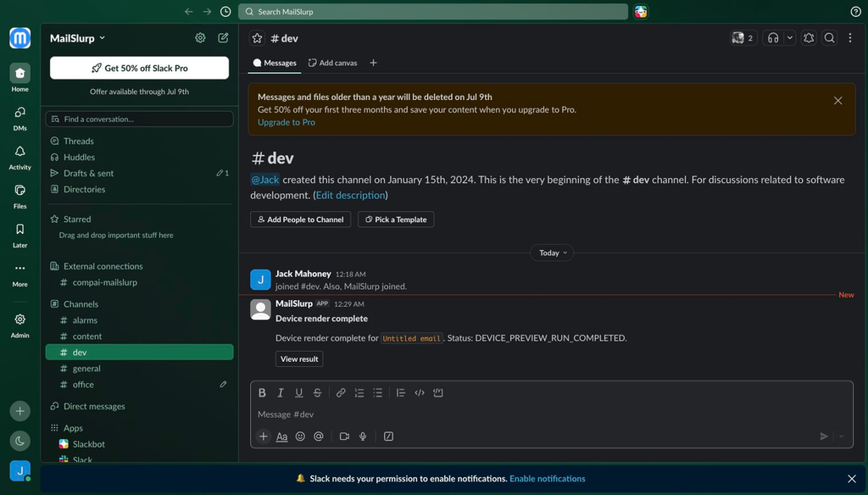This screenshot has width=868, height=495.
Task: Toggle ordered list formatting
Action: tap(359, 392)
